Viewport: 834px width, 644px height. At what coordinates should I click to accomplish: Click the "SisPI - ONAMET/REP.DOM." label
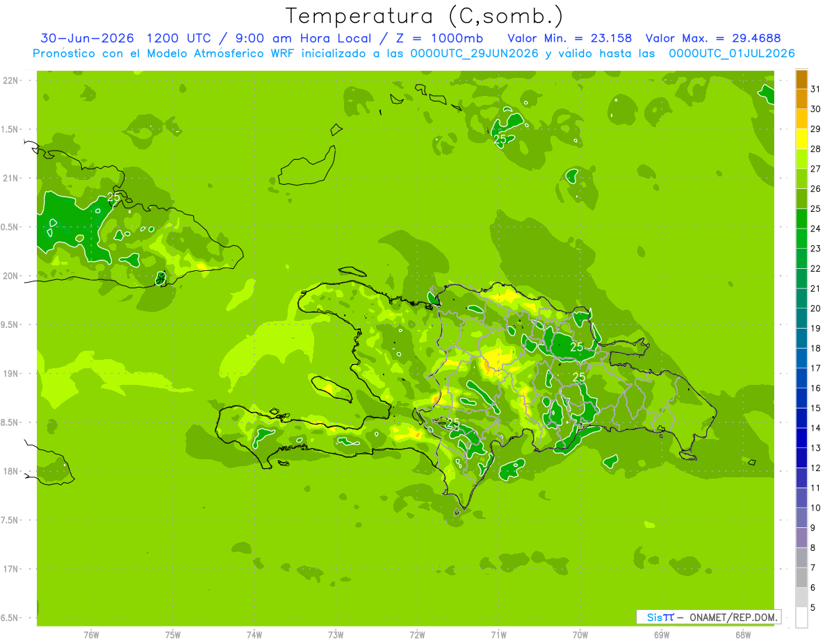click(x=710, y=617)
